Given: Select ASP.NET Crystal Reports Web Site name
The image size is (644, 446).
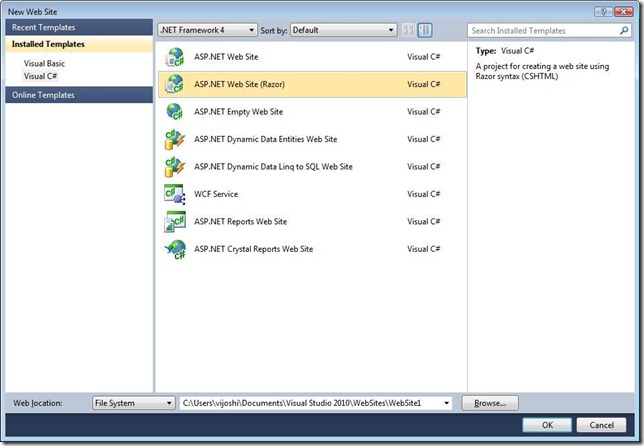Looking at the screenshot, I should pos(254,249).
